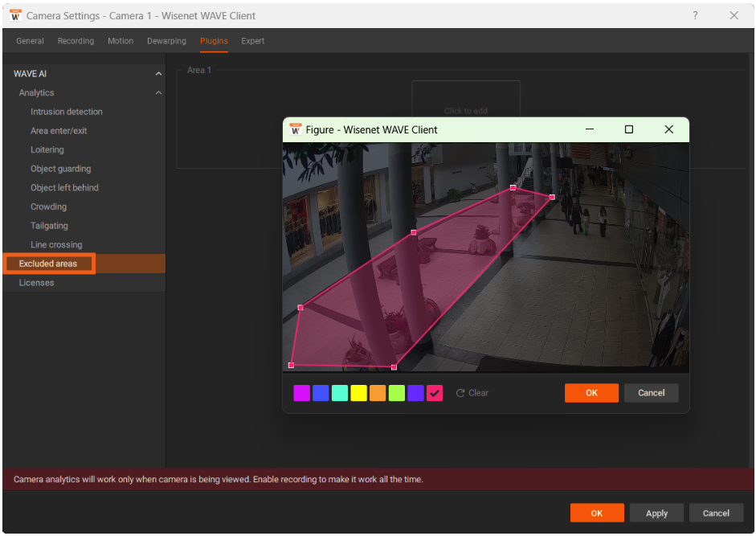Choose the orange color swatch
The width and height of the screenshot is (756, 536).
378,393
